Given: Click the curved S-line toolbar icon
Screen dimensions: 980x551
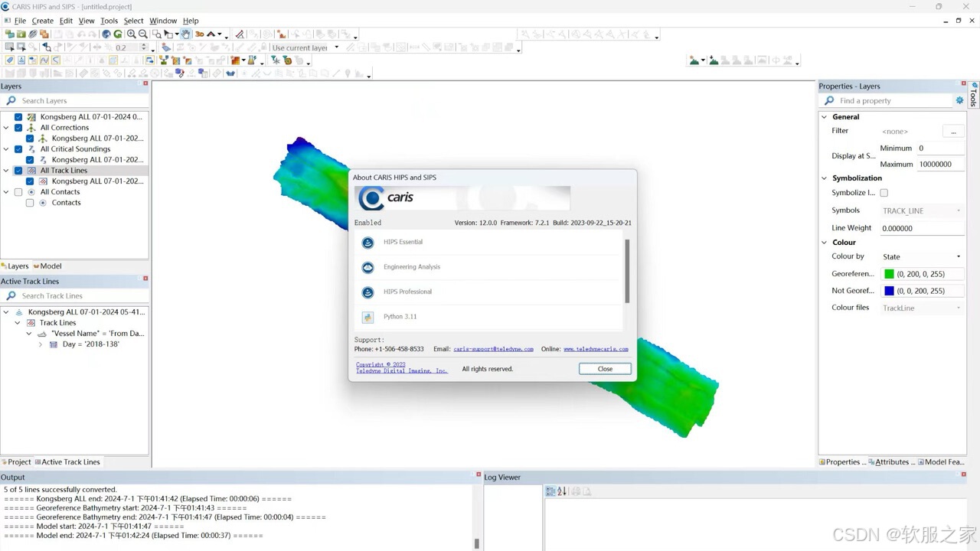Looking at the screenshot, I should click(56, 60).
